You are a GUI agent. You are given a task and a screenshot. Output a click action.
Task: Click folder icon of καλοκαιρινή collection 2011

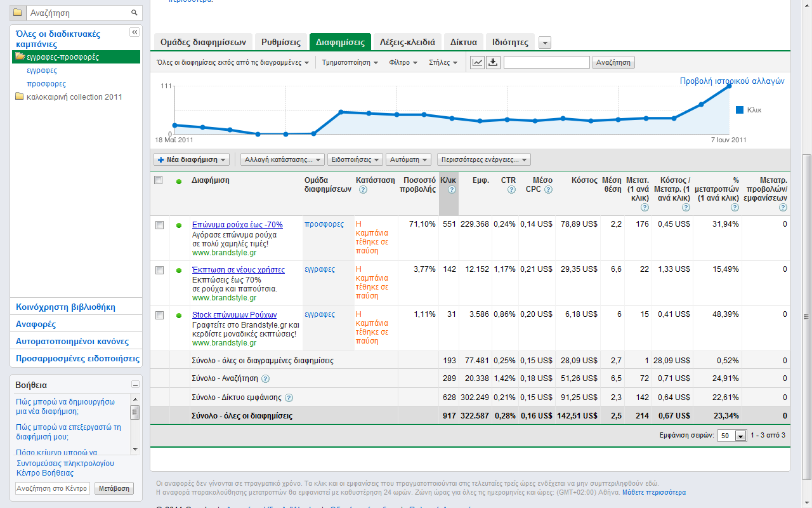[x=19, y=97]
